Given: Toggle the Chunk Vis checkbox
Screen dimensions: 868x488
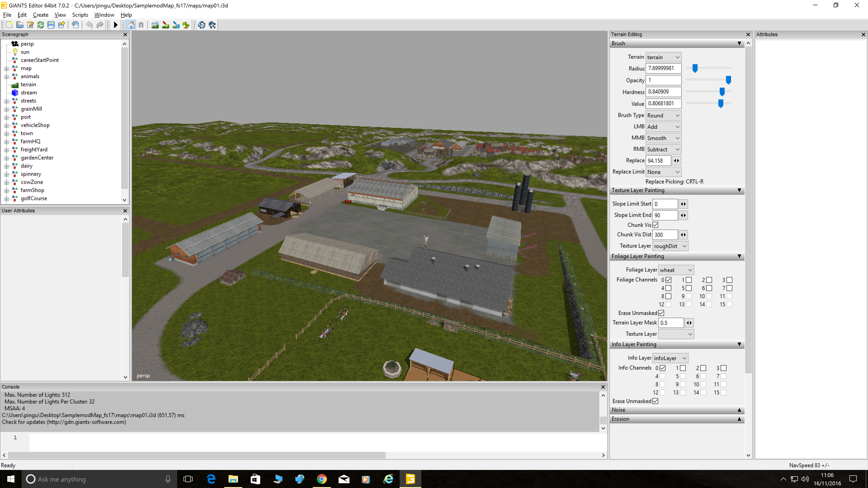Looking at the screenshot, I should [x=655, y=225].
